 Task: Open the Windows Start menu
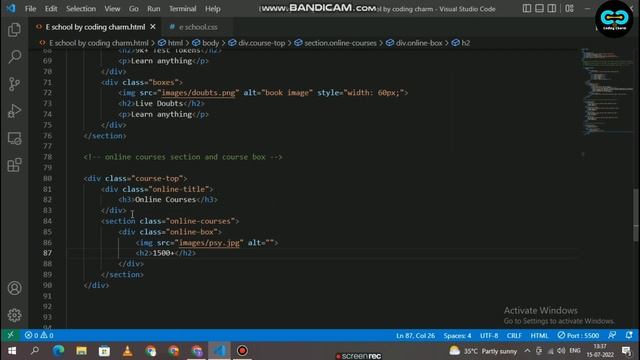click(12, 351)
